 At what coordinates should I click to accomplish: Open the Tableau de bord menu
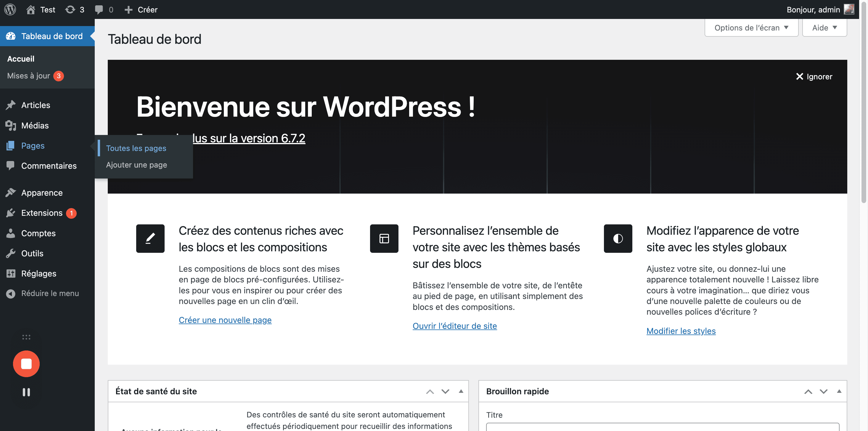(47, 36)
